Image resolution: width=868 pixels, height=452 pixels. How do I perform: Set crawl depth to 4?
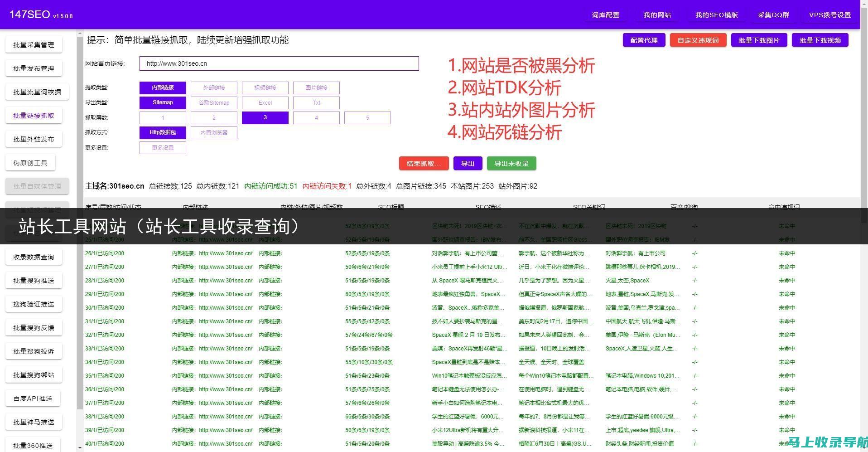[x=316, y=117]
